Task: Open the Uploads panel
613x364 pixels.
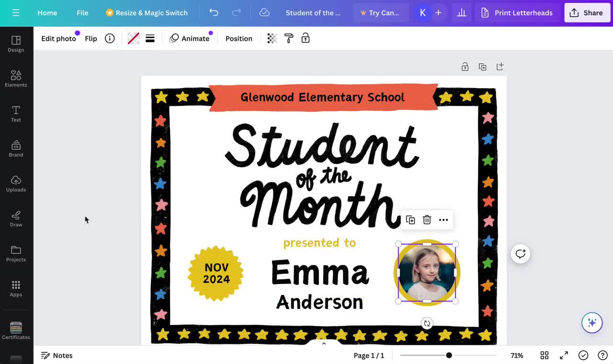Action: click(x=16, y=183)
